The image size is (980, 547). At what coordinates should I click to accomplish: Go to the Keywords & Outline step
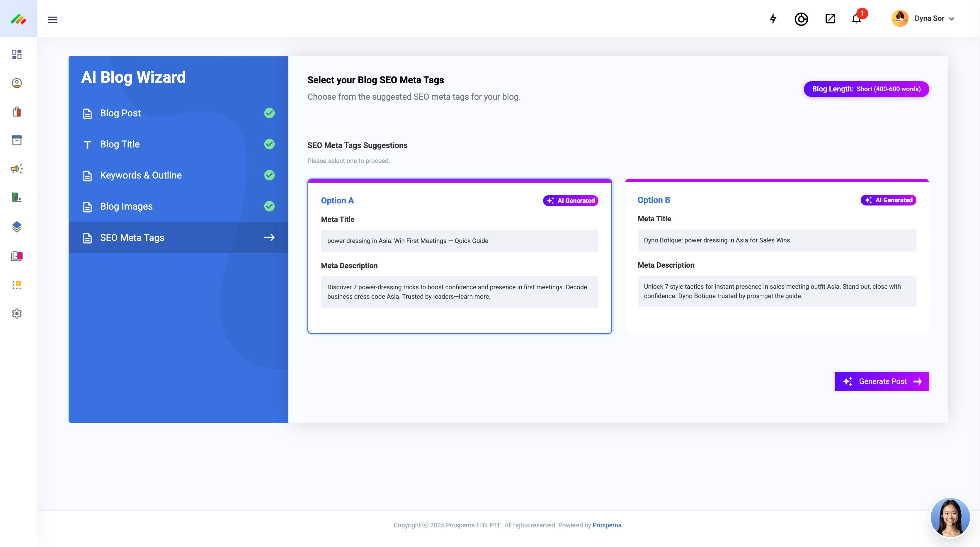click(178, 175)
